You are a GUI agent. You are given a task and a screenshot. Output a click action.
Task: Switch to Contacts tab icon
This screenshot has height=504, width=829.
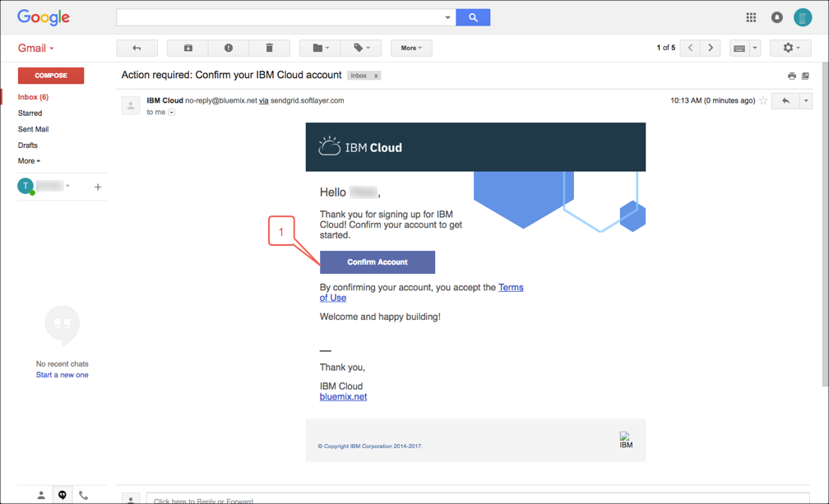point(41,495)
